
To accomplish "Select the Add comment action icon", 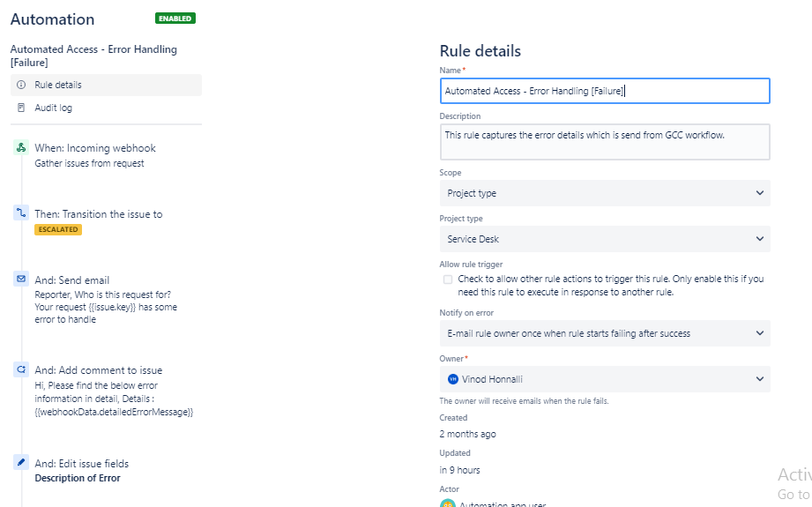I will tap(21, 369).
